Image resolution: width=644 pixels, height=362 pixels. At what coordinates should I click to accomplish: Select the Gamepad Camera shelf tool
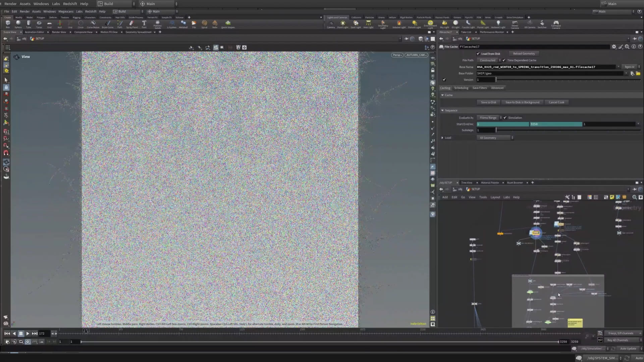click(556, 23)
